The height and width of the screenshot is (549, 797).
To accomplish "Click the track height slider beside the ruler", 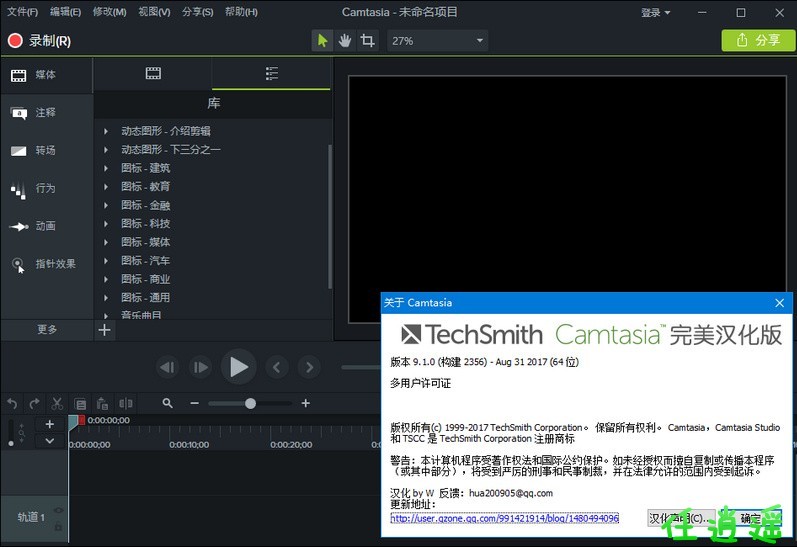I will click(x=11, y=433).
